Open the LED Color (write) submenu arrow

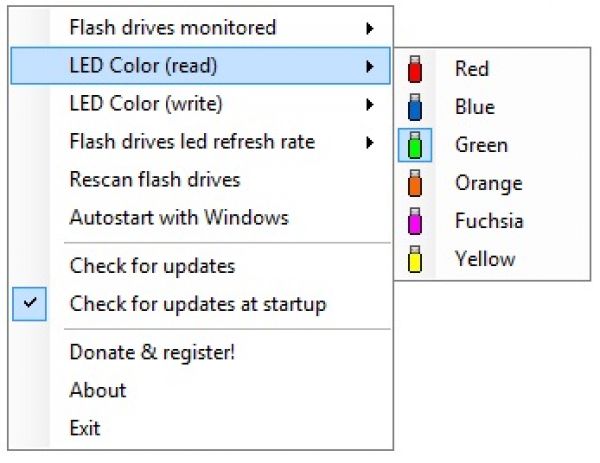coord(370,104)
